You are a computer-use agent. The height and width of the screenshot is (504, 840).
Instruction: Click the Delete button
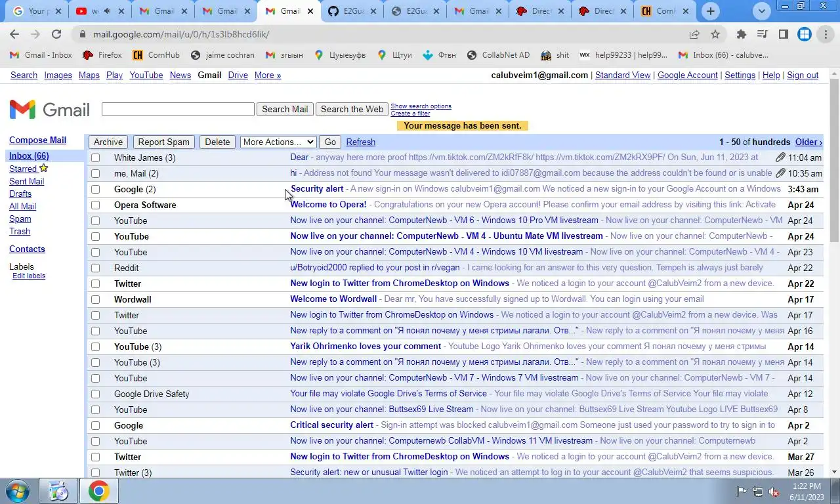[x=217, y=142]
